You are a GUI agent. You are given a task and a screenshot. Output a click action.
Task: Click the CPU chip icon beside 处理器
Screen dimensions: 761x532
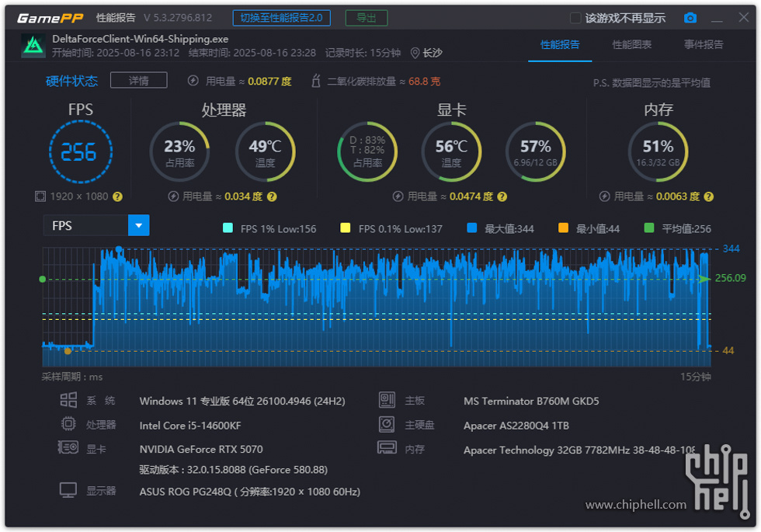[x=68, y=424]
